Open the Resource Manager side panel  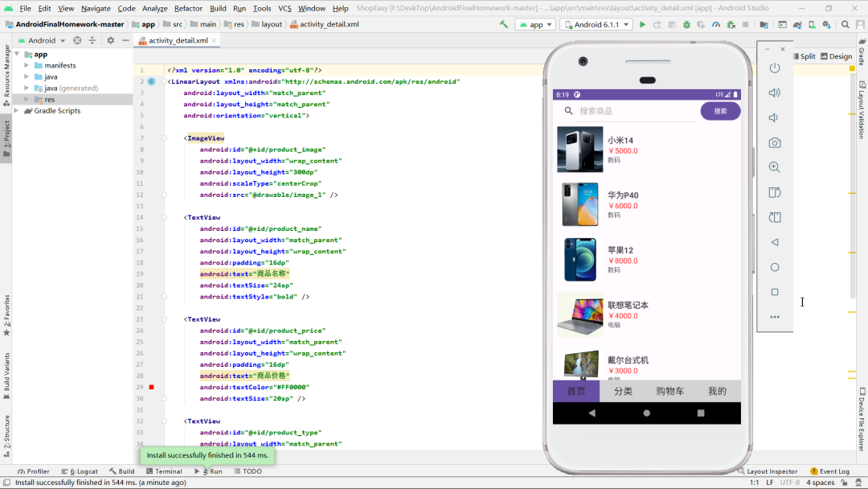(x=6, y=76)
